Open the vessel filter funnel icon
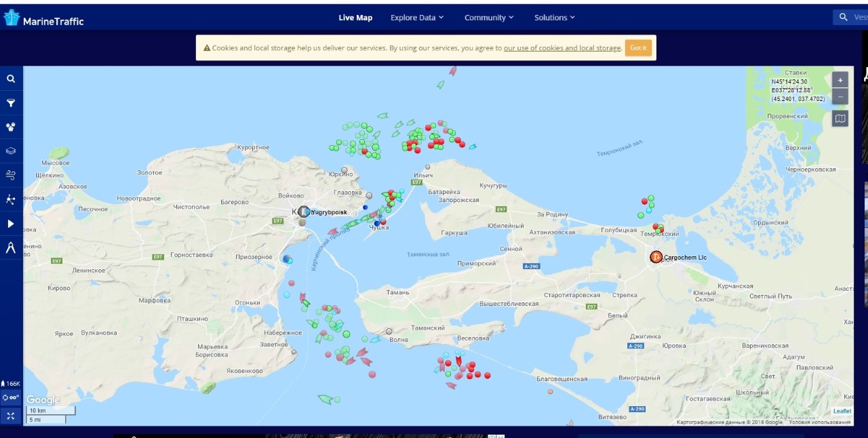Image resolution: width=868 pixels, height=438 pixels. tap(11, 103)
